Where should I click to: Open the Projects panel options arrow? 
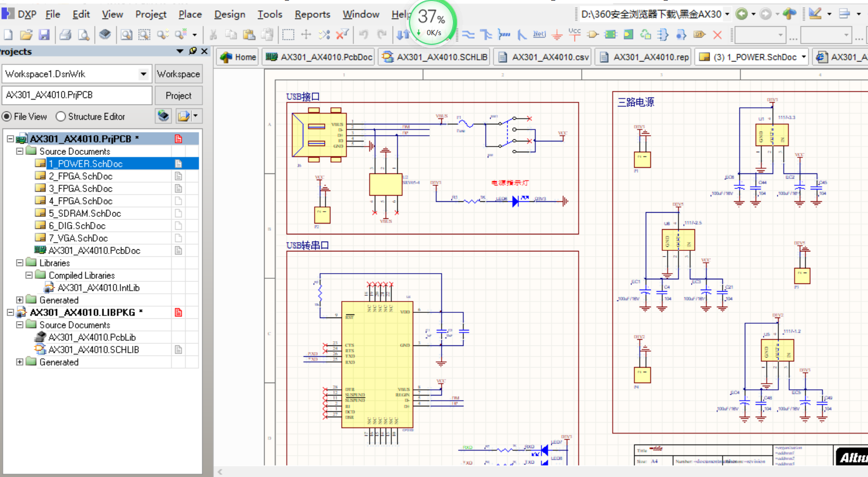(180, 51)
